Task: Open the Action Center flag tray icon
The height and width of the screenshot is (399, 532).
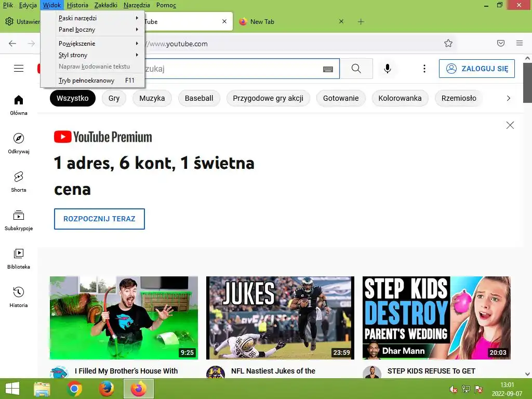Action: (x=478, y=389)
